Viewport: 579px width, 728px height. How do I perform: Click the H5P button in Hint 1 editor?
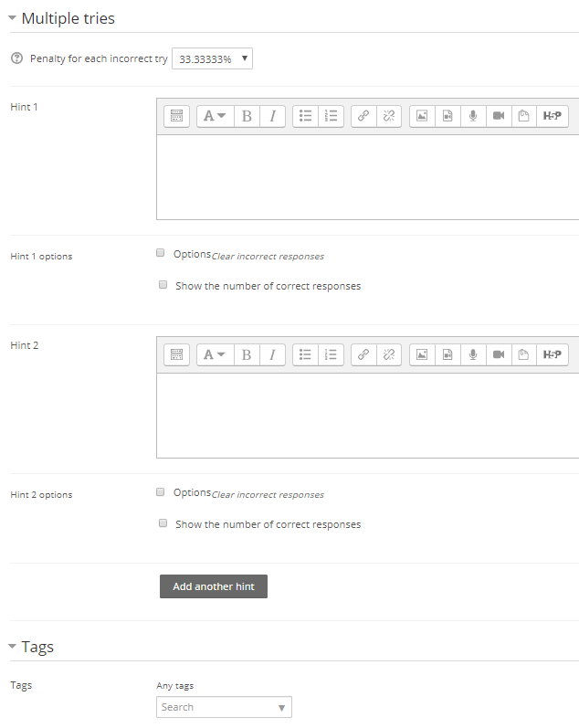coord(552,116)
